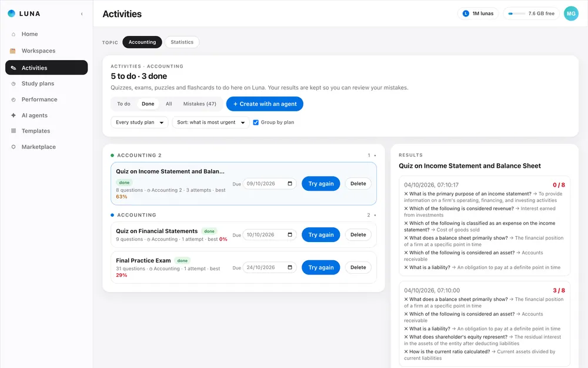Open AI agents in the sidebar

(x=46, y=115)
